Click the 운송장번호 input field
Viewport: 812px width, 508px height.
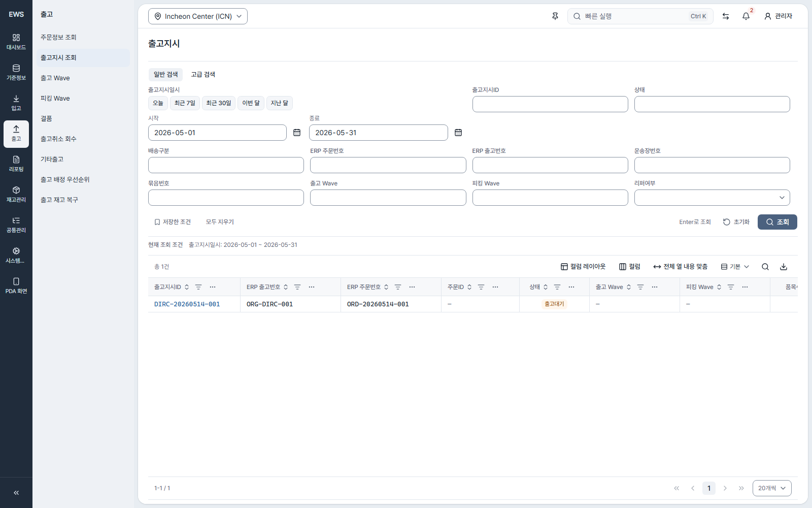click(712, 165)
